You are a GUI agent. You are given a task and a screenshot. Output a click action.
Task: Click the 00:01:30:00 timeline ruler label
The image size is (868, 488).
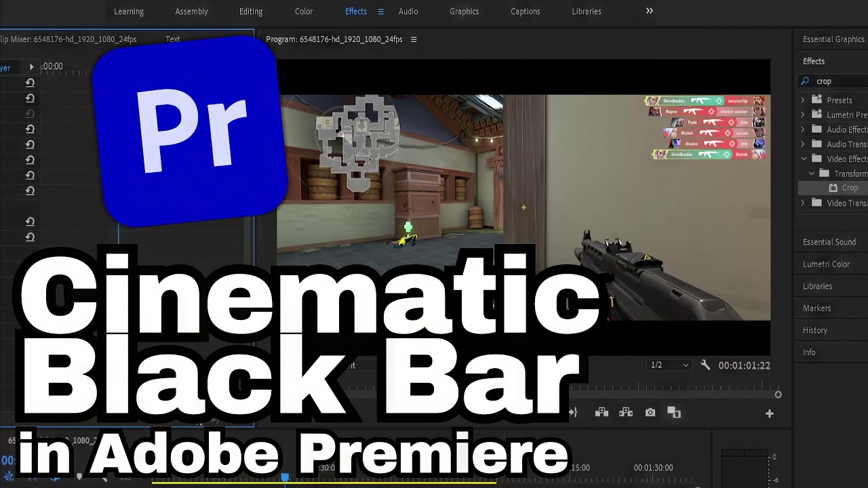pyautogui.click(x=654, y=468)
